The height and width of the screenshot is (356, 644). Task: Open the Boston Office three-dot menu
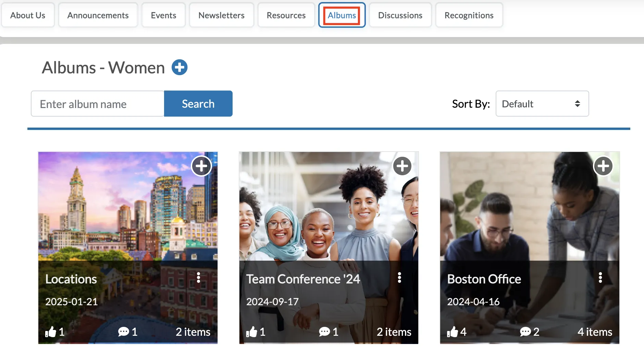click(x=600, y=278)
